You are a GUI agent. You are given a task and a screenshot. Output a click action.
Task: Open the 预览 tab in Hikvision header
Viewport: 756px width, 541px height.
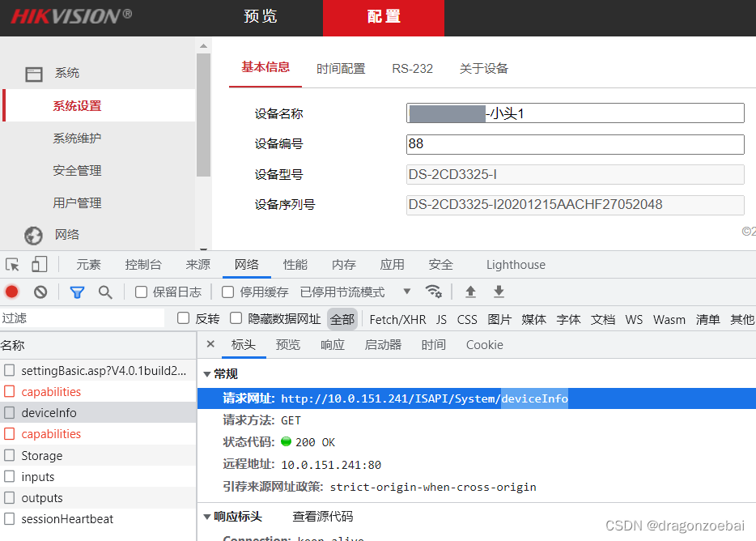260,17
